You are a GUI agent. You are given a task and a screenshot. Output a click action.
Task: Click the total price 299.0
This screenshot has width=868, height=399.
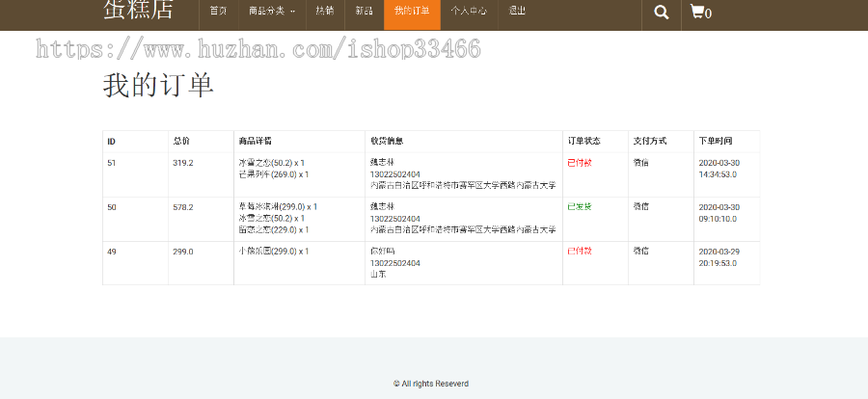click(x=183, y=252)
